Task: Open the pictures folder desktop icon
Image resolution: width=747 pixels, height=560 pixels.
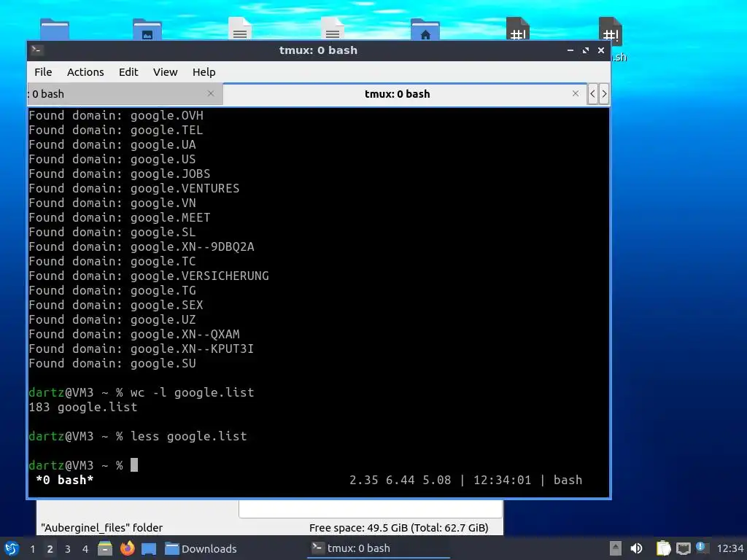Action: [x=147, y=29]
